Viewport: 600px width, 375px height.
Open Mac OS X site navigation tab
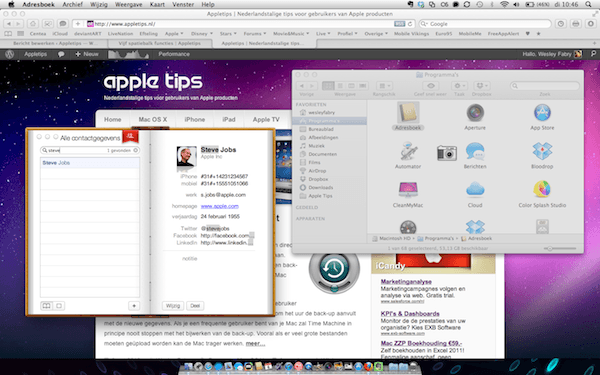[153, 119]
